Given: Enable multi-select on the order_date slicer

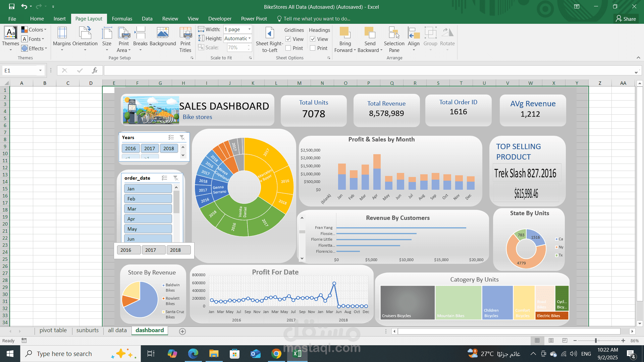Looking at the screenshot, I should 164,178.
